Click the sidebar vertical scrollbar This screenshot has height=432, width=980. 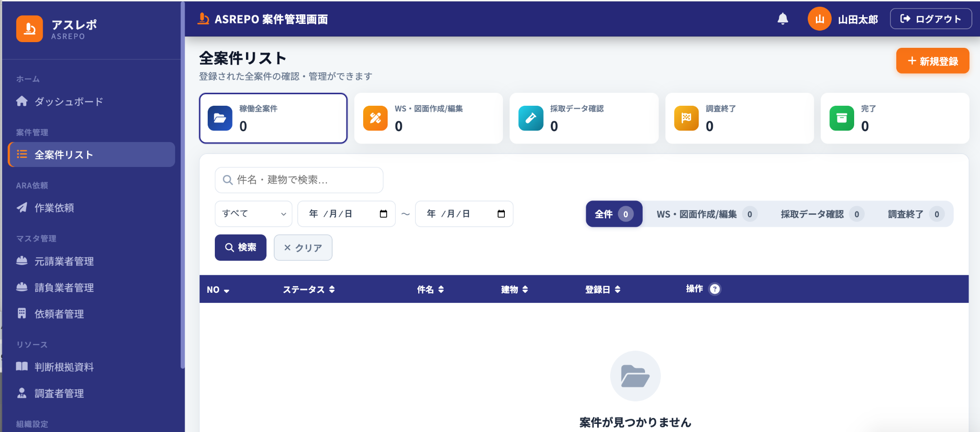click(x=182, y=186)
